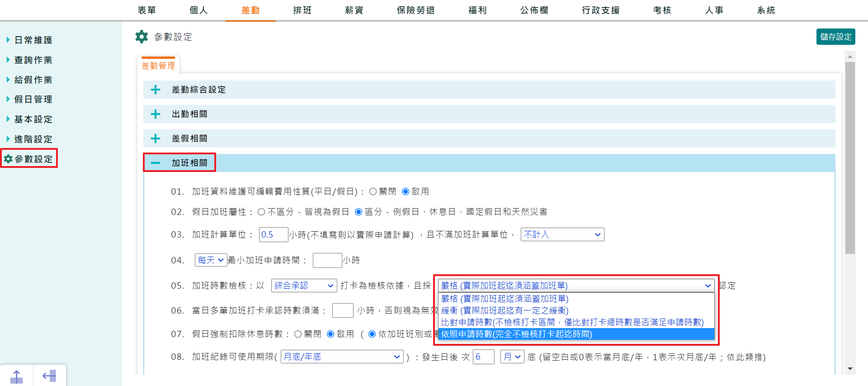The width and height of the screenshot is (868, 386).
Task: Open the 公佈欄 top menu
Action: (534, 10)
